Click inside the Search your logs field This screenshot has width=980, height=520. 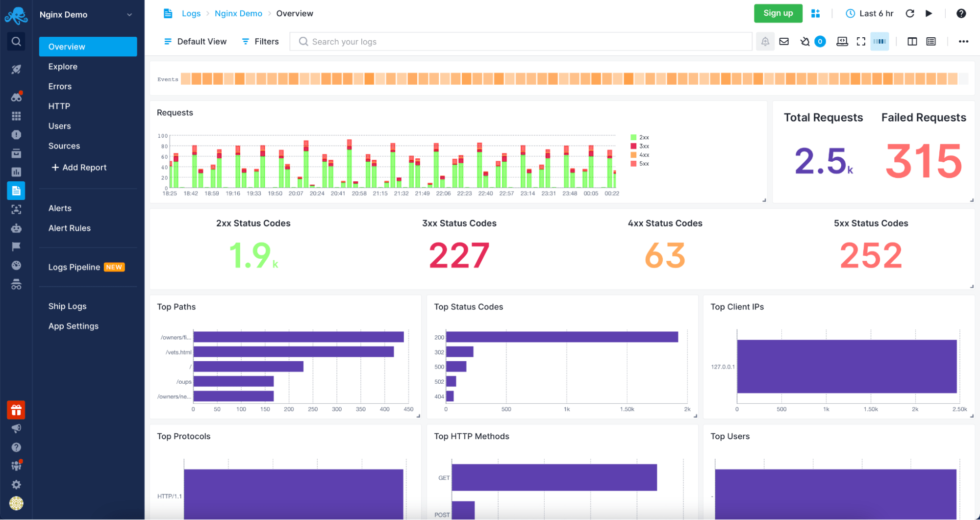click(490, 42)
